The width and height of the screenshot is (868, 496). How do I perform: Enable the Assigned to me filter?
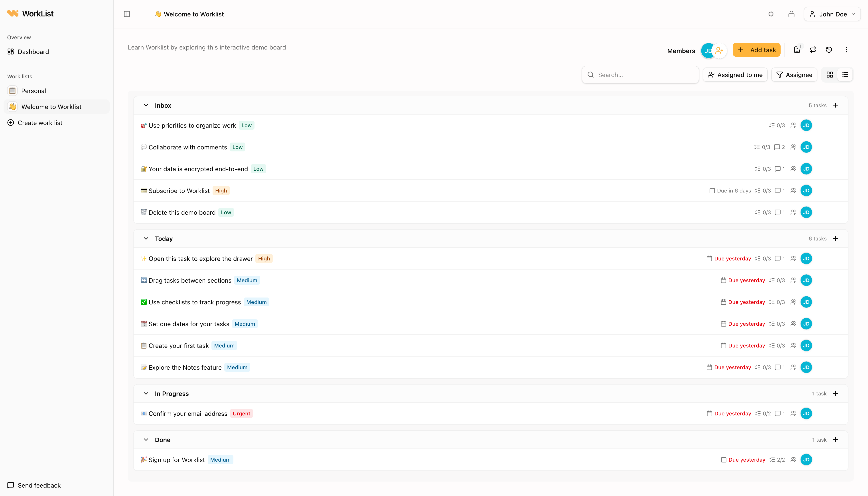[735, 75]
